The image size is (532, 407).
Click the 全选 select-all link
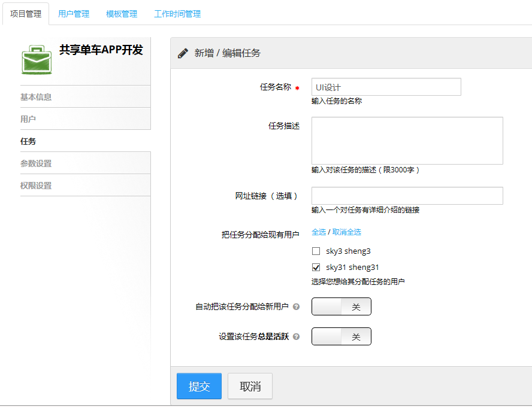click(x=319, y=232)
